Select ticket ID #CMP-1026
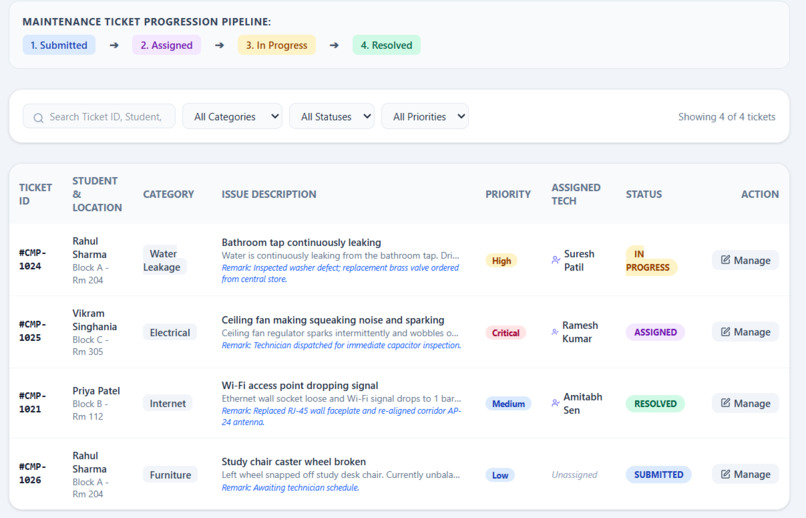 click(x=33, y=473)
